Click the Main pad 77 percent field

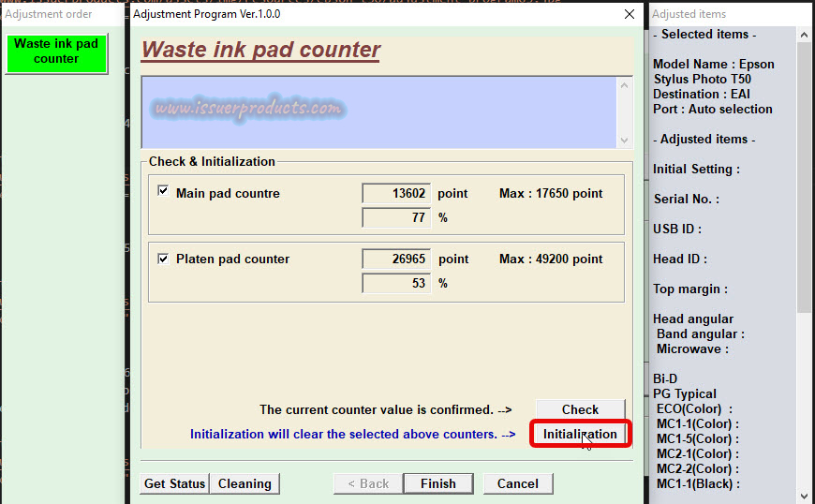pos(396,217)
